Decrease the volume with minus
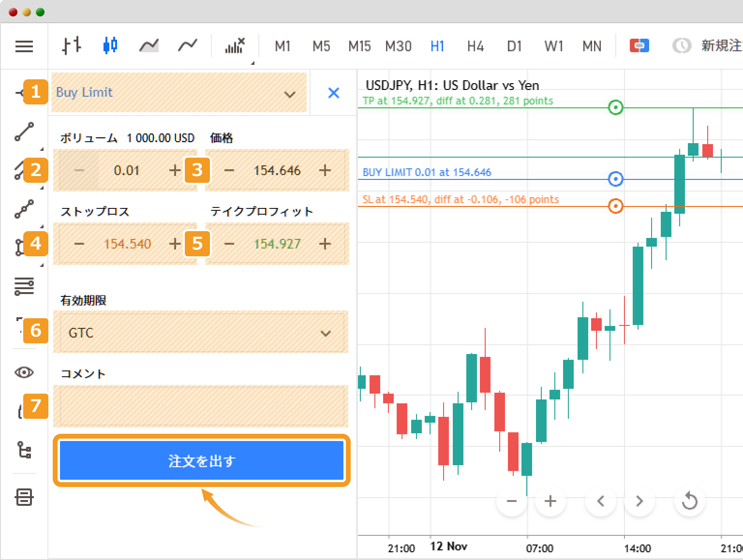This screenshot has width=743, height=560. point(79,170)
